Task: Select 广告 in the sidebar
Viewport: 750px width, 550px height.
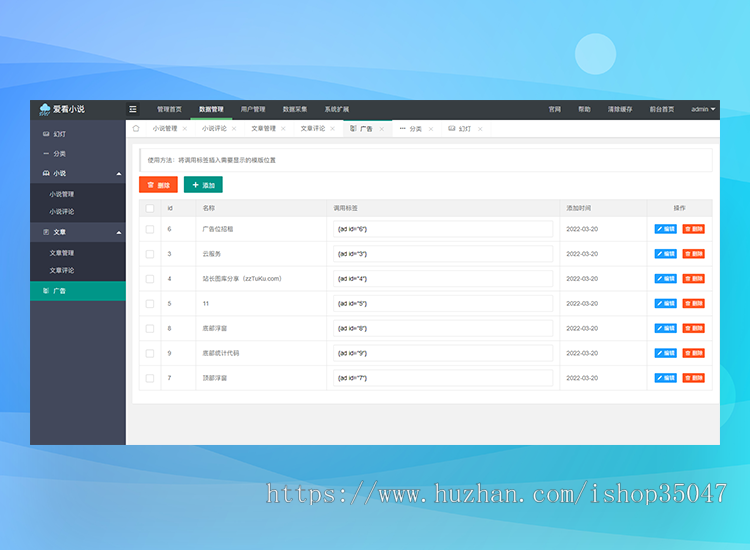Action: pos(78,291)
